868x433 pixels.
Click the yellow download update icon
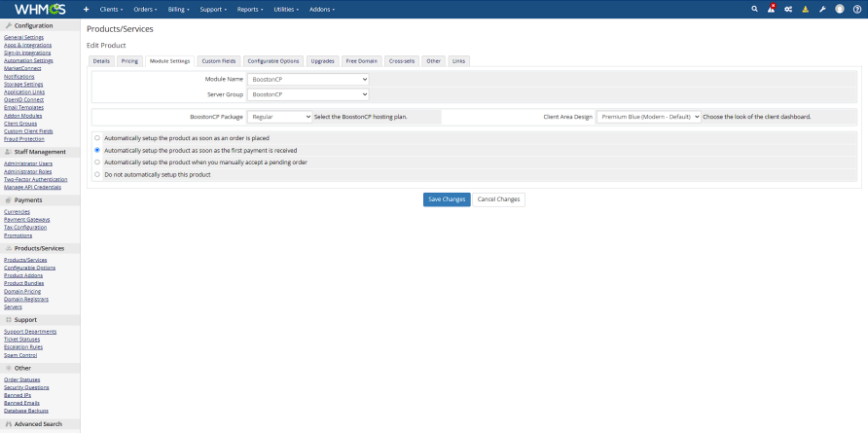[x=806, y=9]
